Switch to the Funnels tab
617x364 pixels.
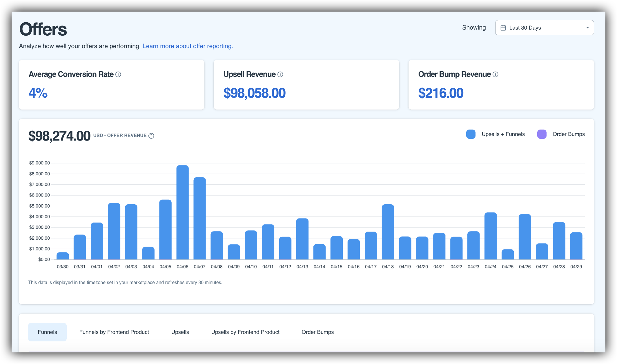47,332
